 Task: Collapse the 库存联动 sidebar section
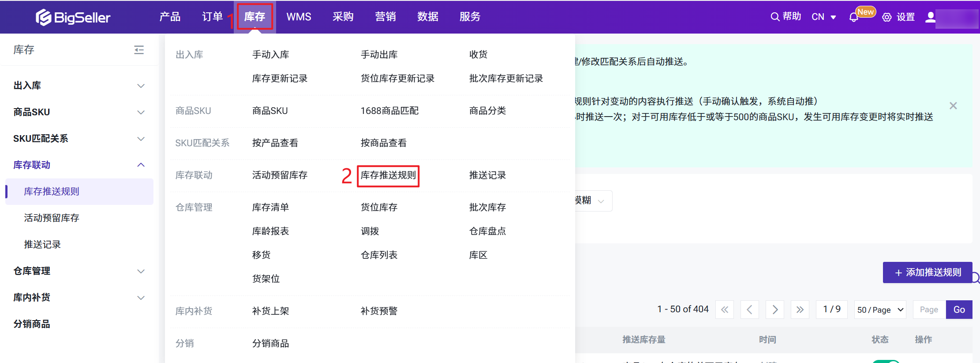click(141, 165)
